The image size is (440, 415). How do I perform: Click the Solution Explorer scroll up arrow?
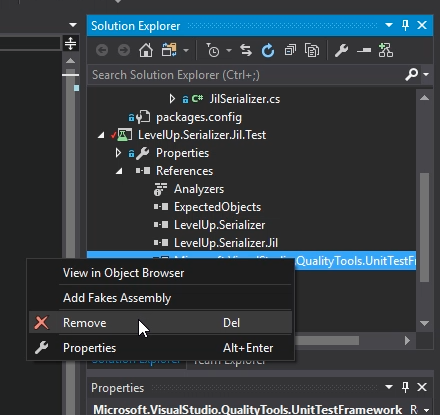tap(424, 98)
